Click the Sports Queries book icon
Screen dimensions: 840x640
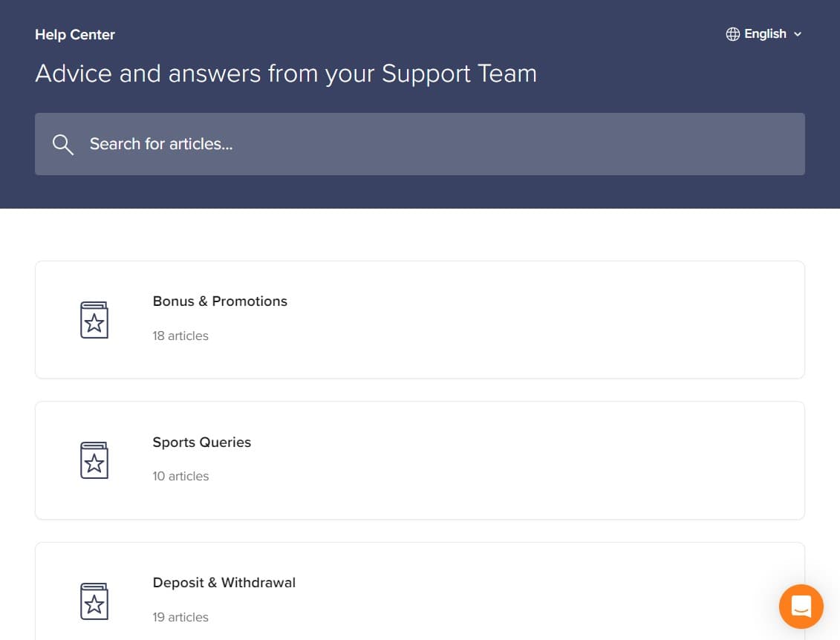[x=94, y=460]
